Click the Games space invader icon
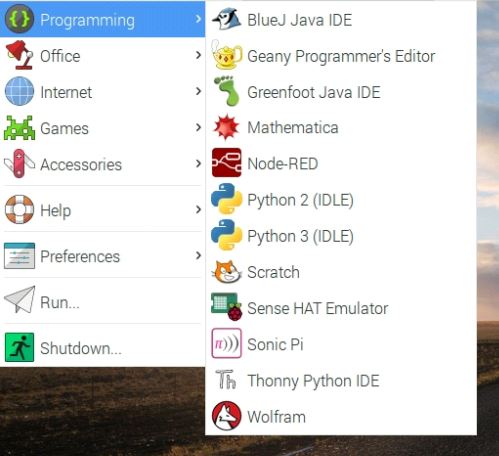499x456 pixels. pos(19,128)
